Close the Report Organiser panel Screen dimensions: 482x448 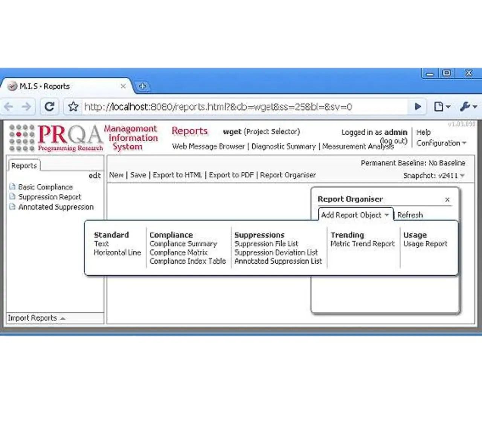click(447, 200)
